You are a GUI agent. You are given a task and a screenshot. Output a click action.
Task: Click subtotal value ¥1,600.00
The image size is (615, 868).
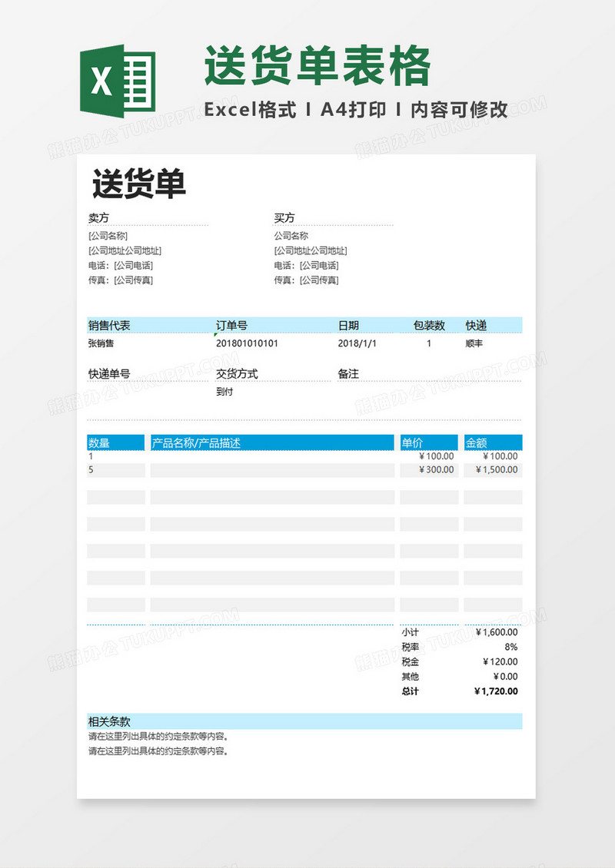pos(497,632)
